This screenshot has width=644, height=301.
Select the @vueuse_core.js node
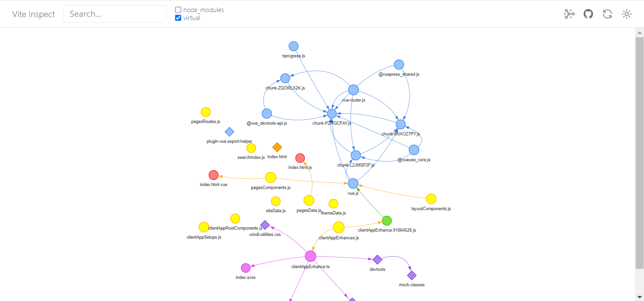click(414, 150)
